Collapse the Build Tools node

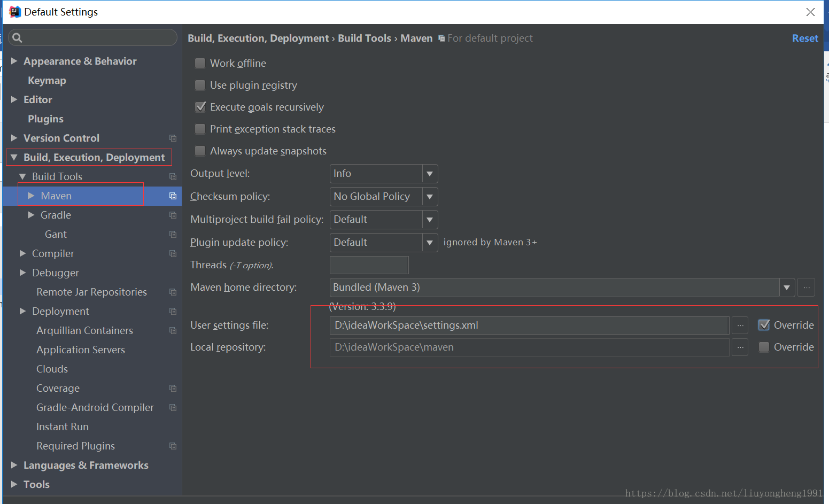(22, 176)
